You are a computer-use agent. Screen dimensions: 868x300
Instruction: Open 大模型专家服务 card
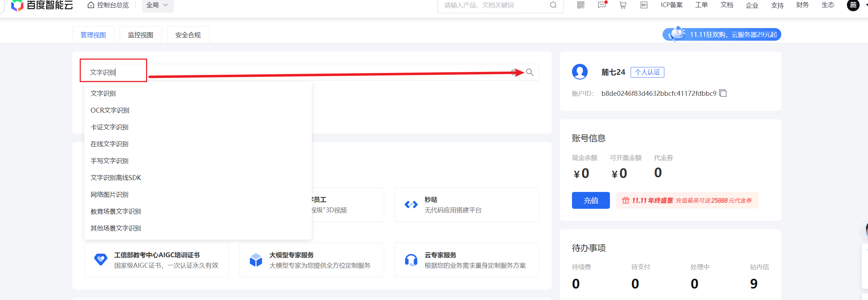coord(312,260)
